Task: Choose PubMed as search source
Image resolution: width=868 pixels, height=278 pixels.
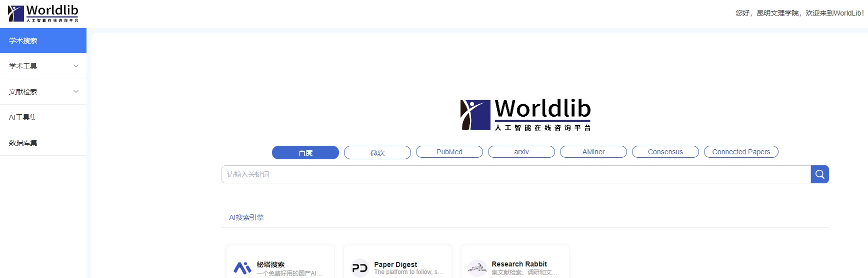Action: tap(449, 152)
